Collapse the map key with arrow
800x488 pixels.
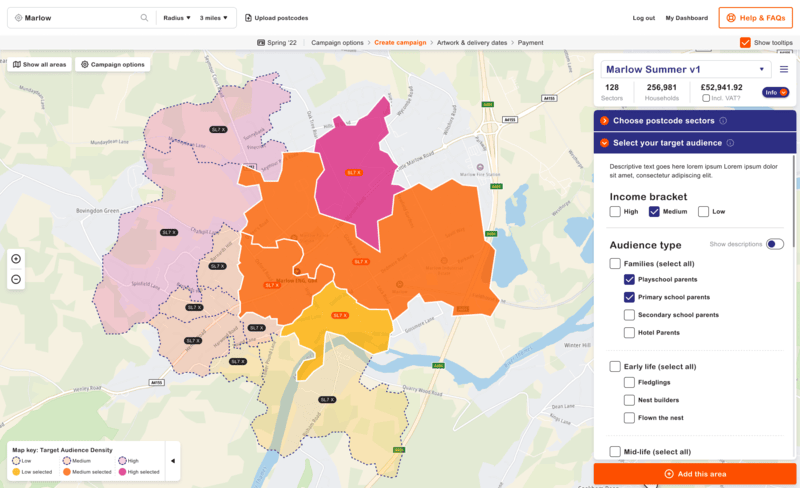click(x=173, y=461)
